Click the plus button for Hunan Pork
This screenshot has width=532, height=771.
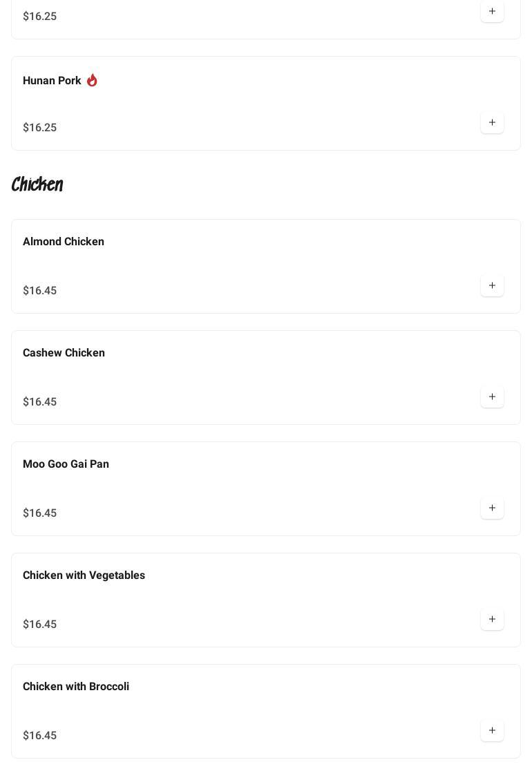(492, 123)
